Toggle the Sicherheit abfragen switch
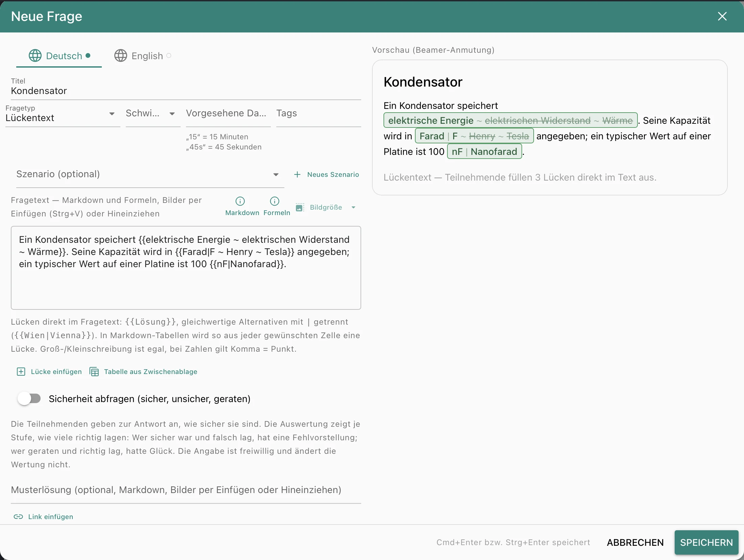The width and height of the screenshot is (744, 560). pos(29,399)
